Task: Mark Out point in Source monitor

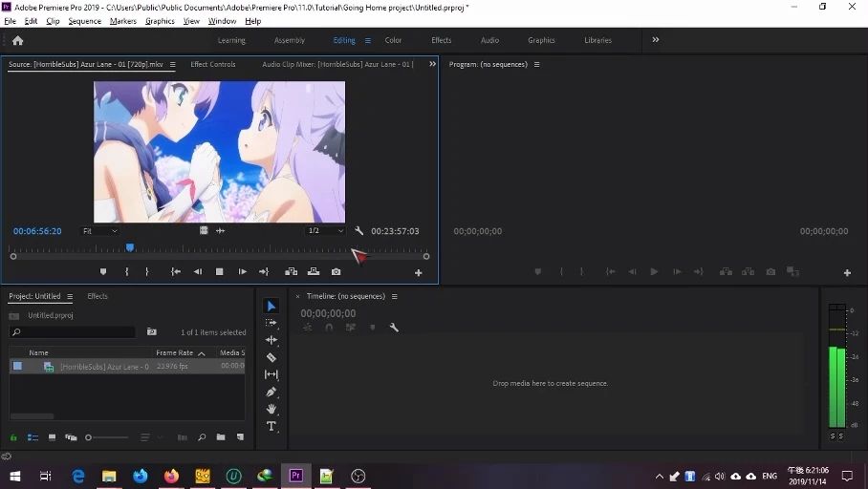Action: [146, 271]
